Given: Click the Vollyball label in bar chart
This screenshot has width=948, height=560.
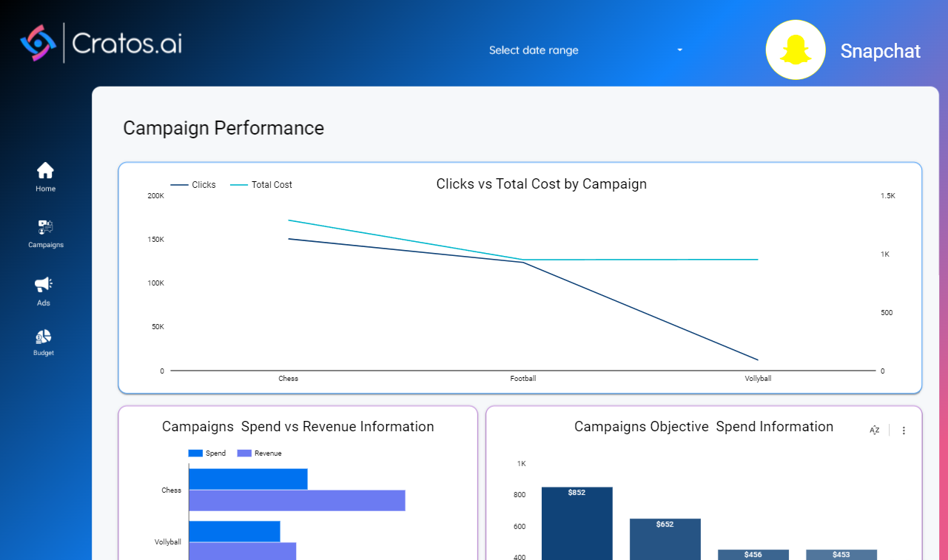Looking at the screenshot, I should [x=168, y=542].
